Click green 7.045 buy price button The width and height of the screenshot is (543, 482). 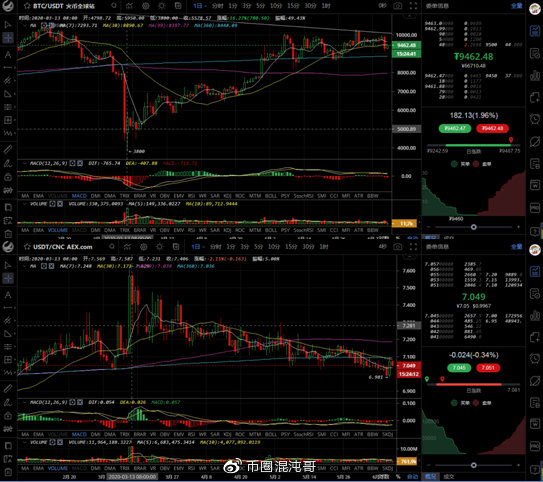pyautogui.click(x=459, y=368)
